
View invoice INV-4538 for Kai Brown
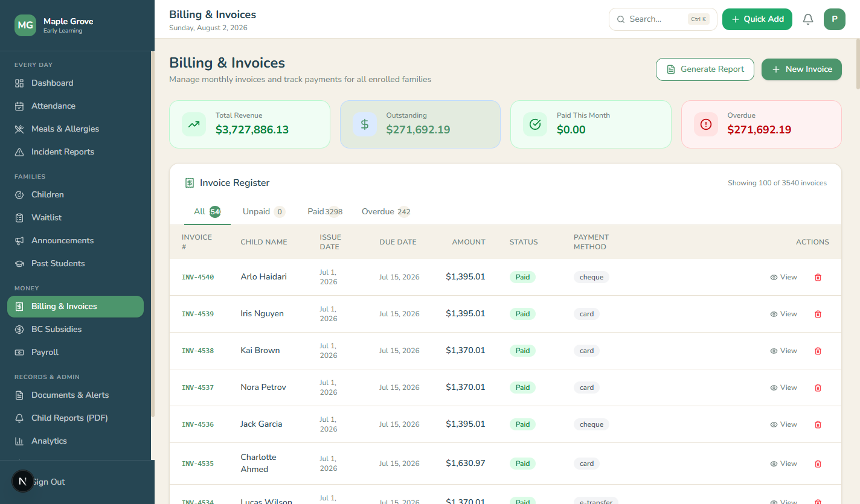(783, 351)
